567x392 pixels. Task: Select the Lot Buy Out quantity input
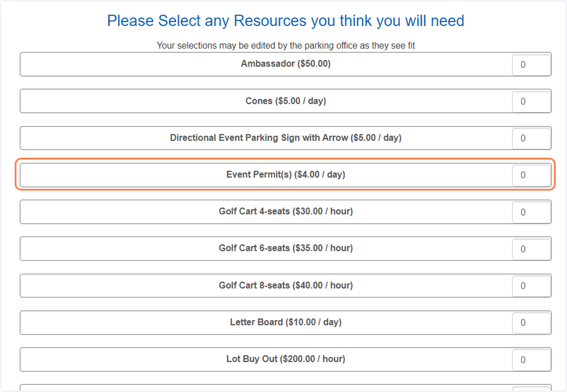[x=532, y=360]
